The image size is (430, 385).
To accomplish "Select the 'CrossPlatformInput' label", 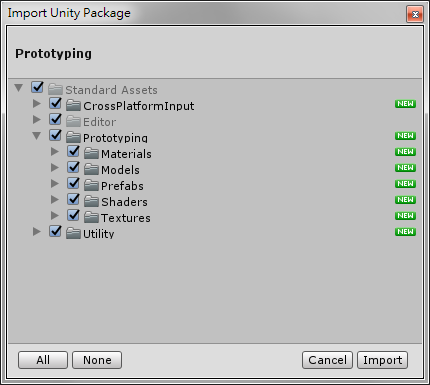I will (x=139, y=106).
